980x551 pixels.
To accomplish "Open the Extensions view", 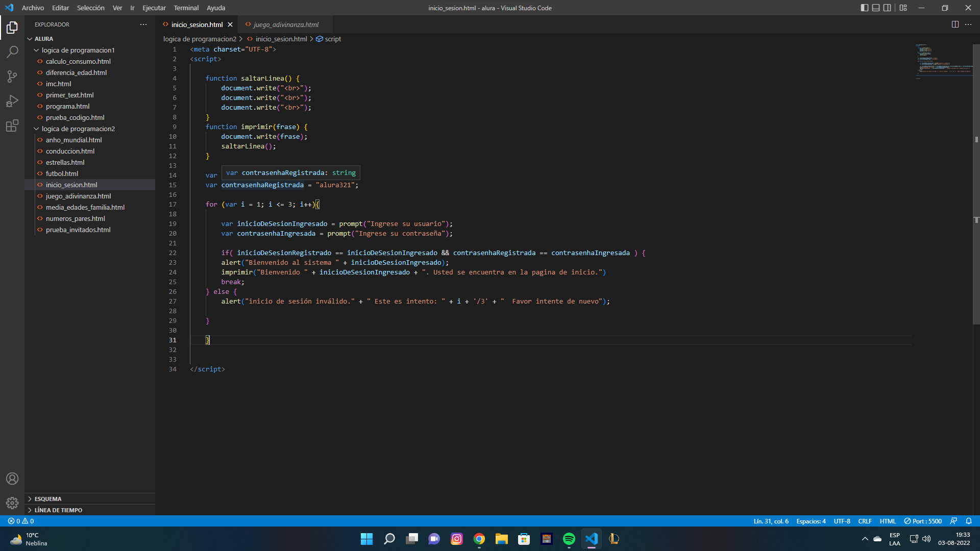I will pos(12,126).
